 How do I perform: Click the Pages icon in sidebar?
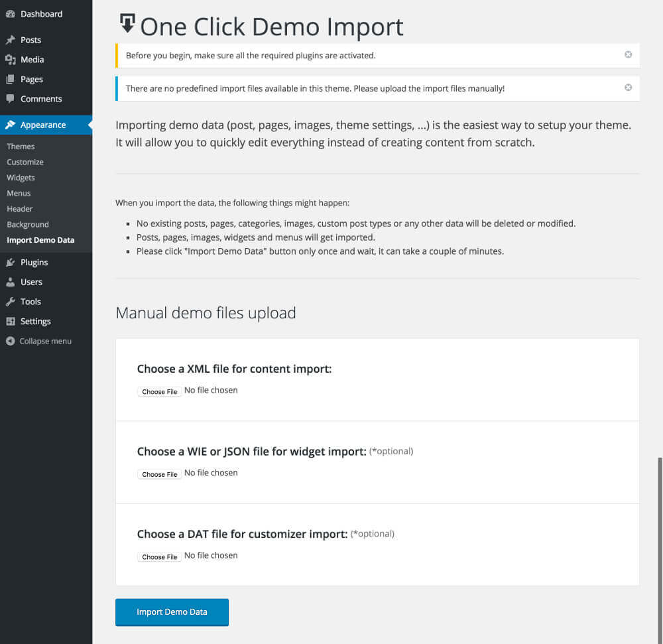pos(11,79)
